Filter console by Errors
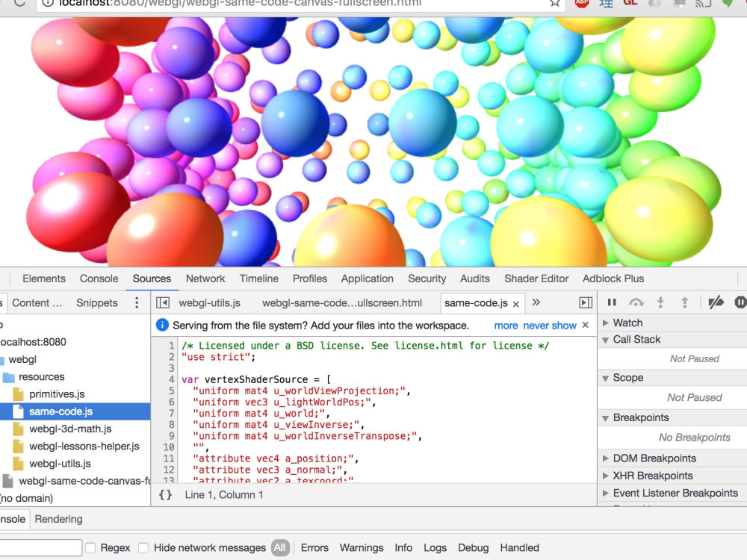 [314, 547]
